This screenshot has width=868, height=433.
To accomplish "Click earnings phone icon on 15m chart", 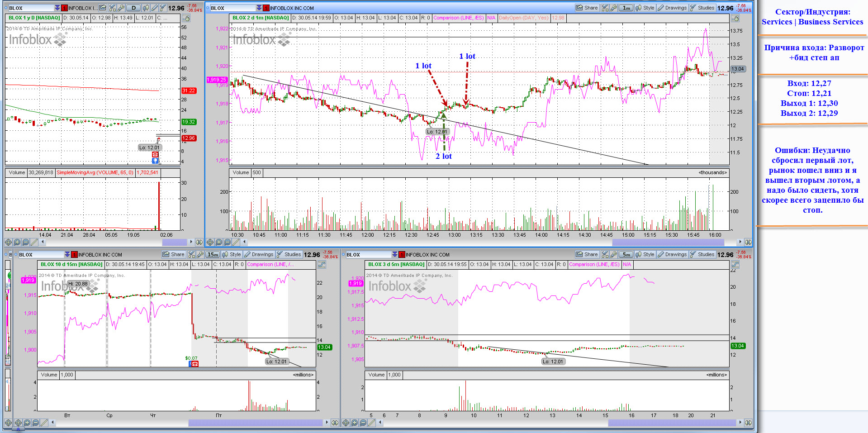I will click(x=194, y=364).
